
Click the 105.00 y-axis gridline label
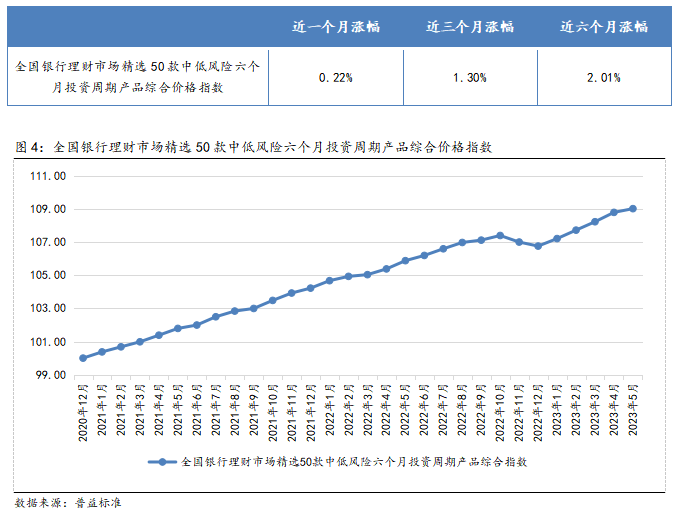tap(47, 275)
